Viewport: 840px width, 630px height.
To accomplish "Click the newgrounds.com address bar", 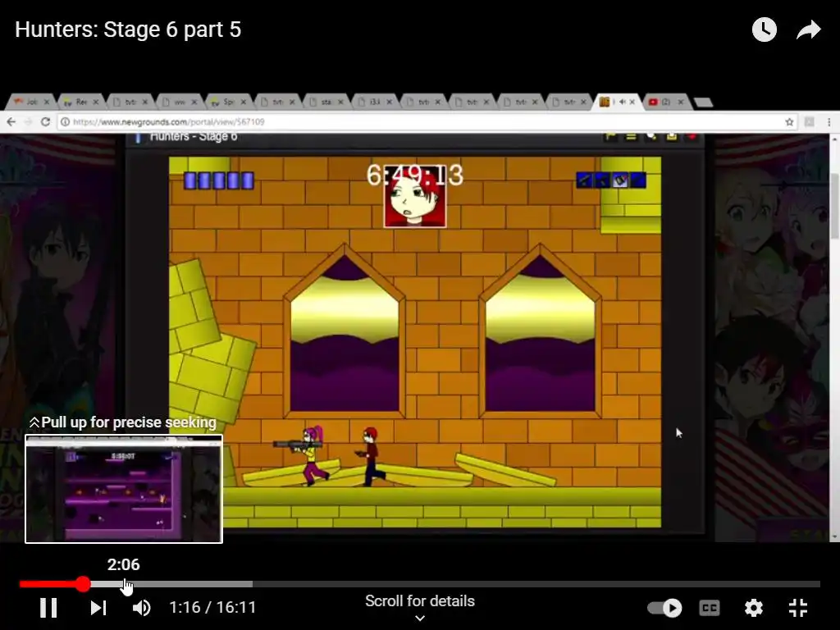I will click(427, 122).
